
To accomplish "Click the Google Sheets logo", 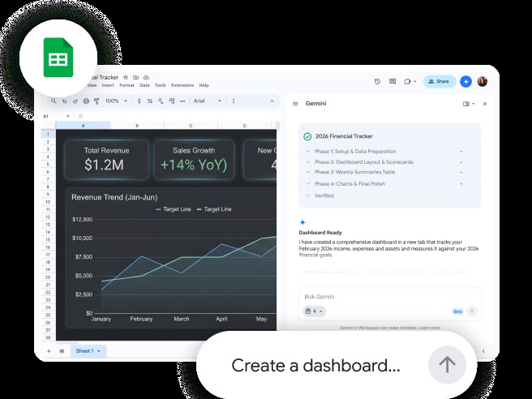I will click(x=58, y=58).
